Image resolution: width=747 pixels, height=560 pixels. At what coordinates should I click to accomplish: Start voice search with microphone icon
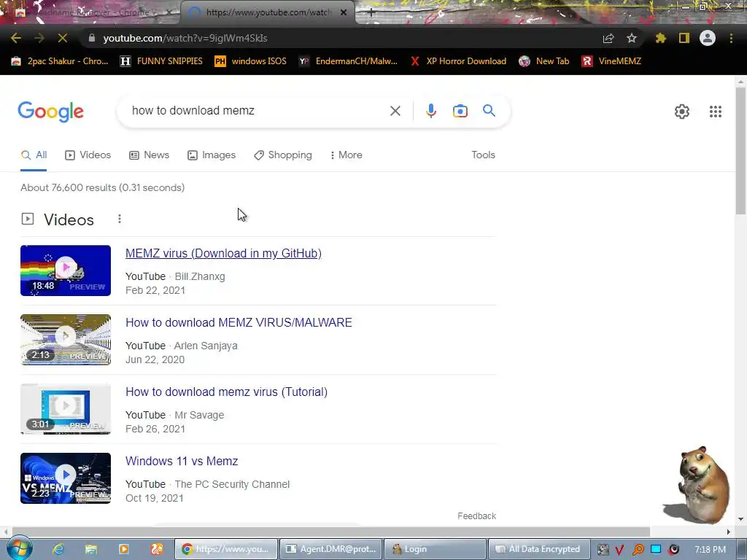point(430,111)
